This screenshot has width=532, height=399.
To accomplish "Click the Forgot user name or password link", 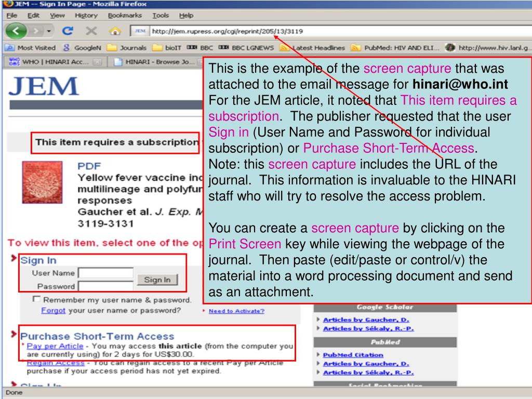I will pyautogui.click(x=53, y=311).
